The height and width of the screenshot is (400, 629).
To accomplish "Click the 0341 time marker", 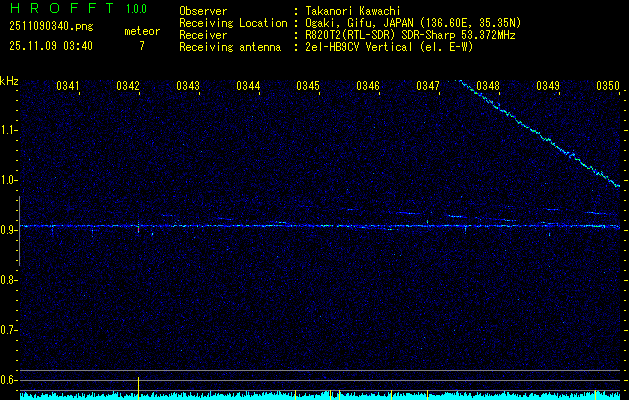I will [x=69, y=87].
